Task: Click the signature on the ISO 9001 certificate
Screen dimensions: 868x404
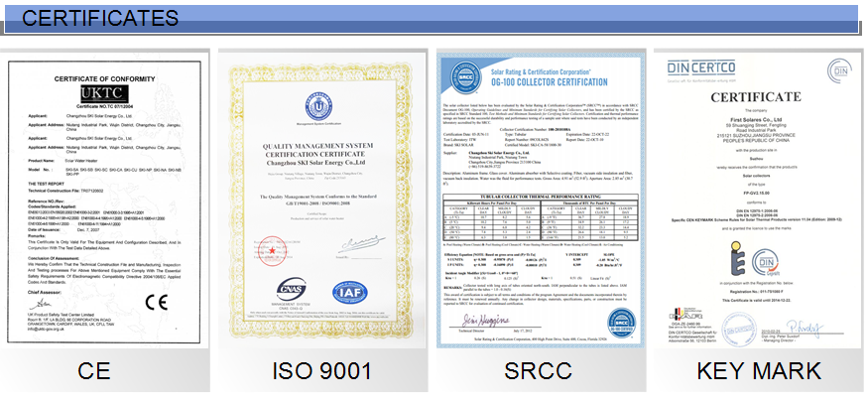Action: tap(361, 244)
